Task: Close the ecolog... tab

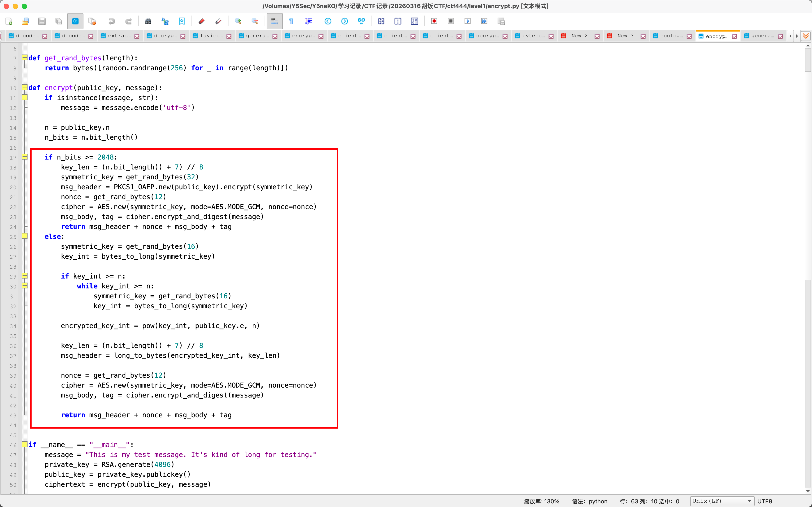Action: coord(689,36)
